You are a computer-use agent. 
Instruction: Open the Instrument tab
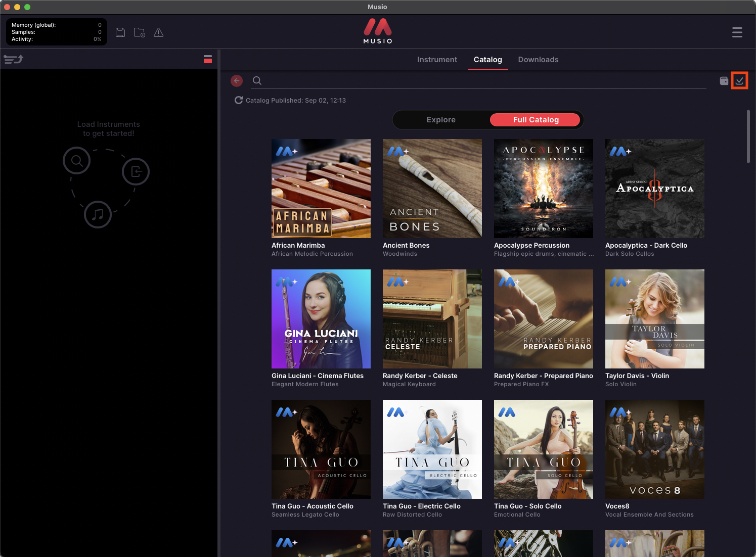tap(437, 60)
